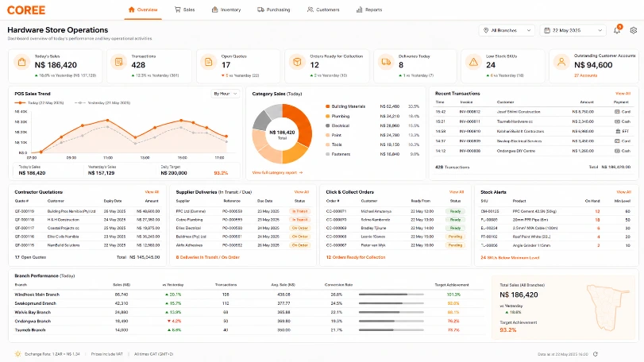644x362 pixels.
Task: Click cash payment icon for INV-000808
Action: tap(617, 151)
